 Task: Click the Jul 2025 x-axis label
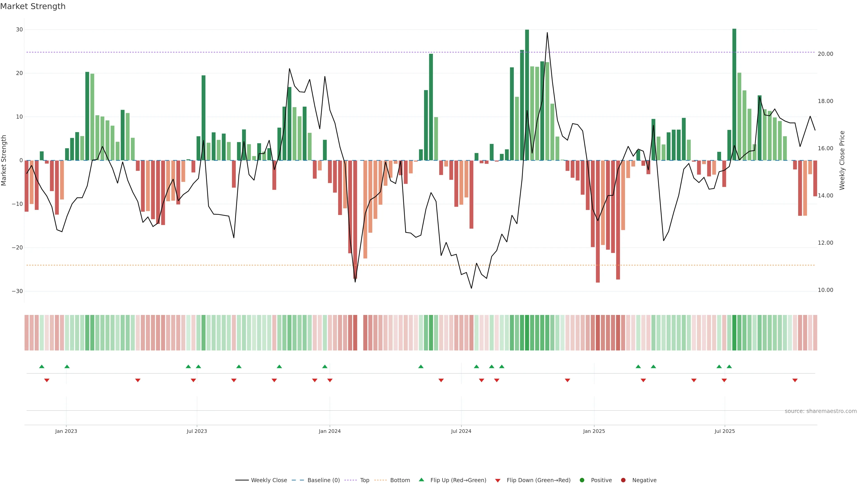[724, 431]
